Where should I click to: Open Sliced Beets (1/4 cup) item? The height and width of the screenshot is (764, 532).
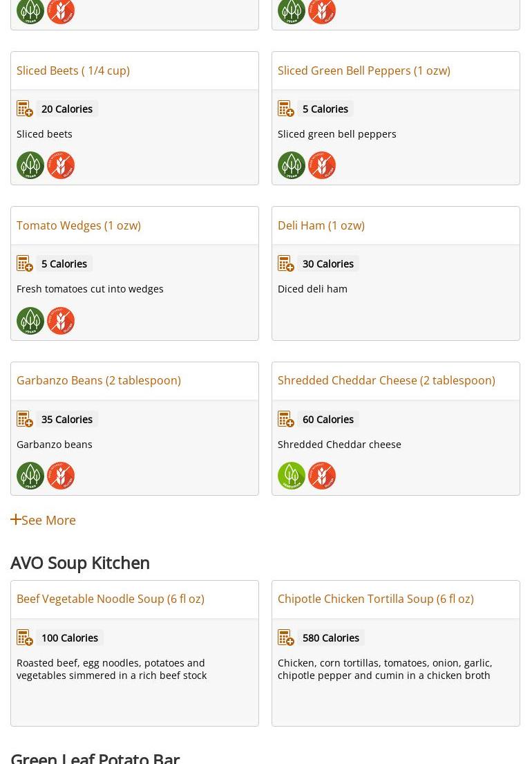pyautogui.click(x=73, y=71)
